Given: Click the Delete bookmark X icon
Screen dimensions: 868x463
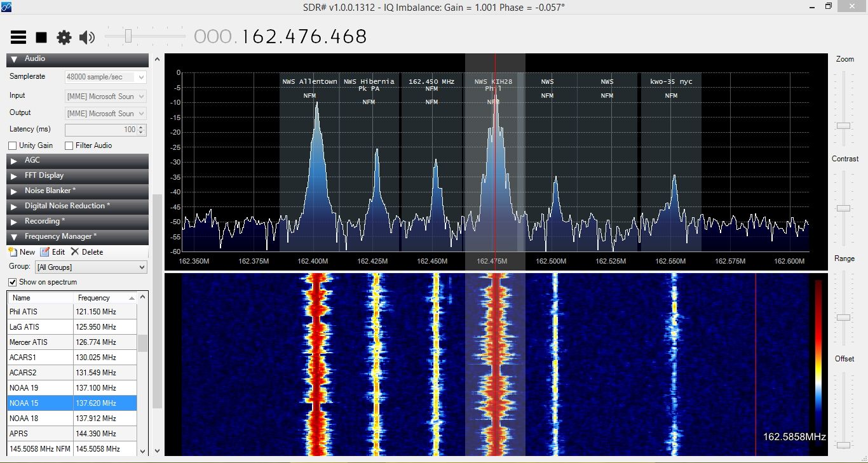Looking at the screenshot, I should click(75, 252).
